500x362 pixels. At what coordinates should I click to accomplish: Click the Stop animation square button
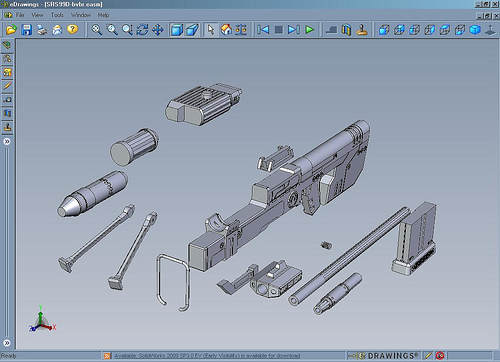click(x=279, y=30)
